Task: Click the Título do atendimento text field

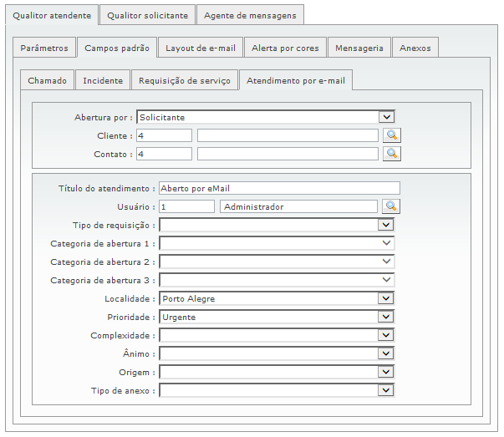Action: [x=279, y=188]
